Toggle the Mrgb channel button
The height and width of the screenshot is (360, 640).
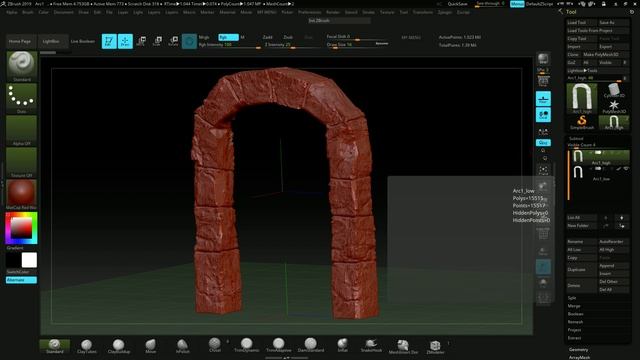pyautogui.click(x=204, y=37)
